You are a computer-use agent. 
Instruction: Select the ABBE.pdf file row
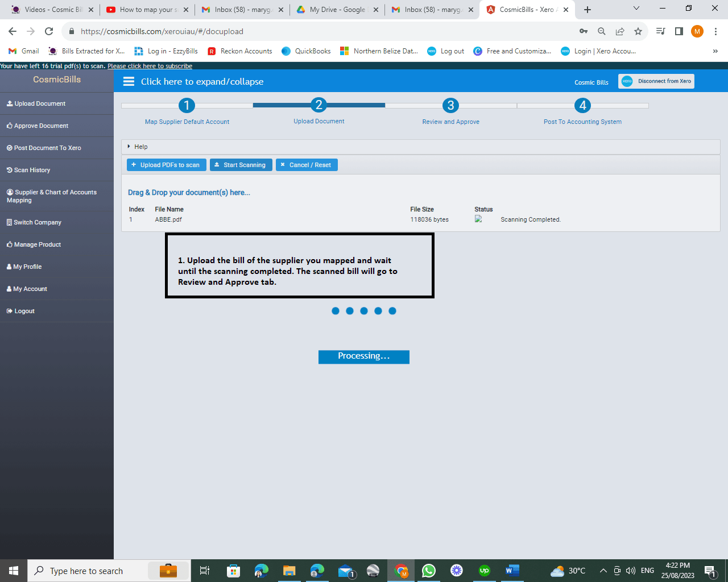(x=421, y=219)
